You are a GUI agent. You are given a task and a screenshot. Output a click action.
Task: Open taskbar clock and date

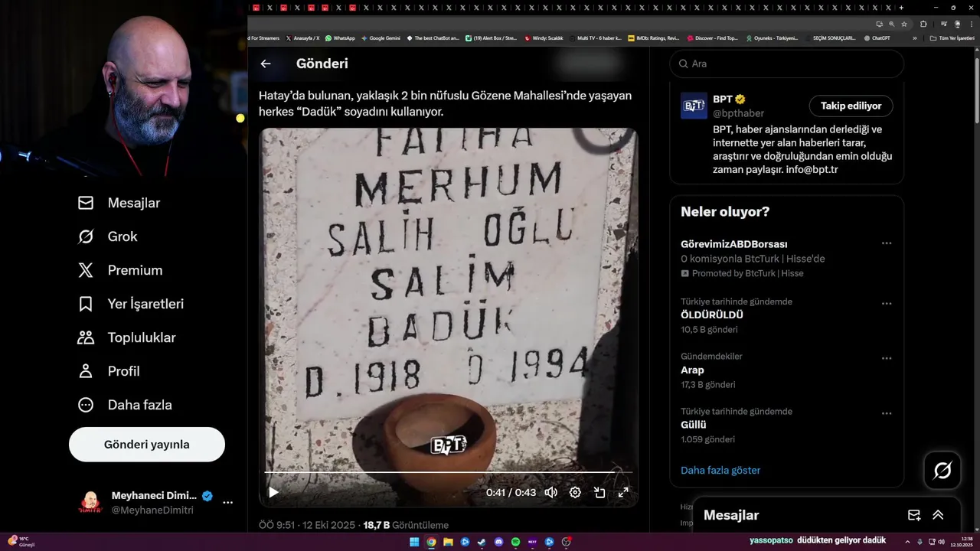[961, 542]
